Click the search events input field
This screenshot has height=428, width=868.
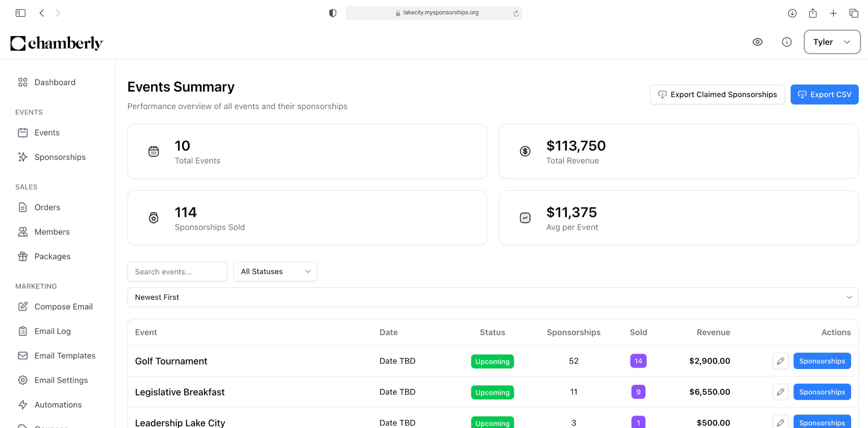pos(177,271)
